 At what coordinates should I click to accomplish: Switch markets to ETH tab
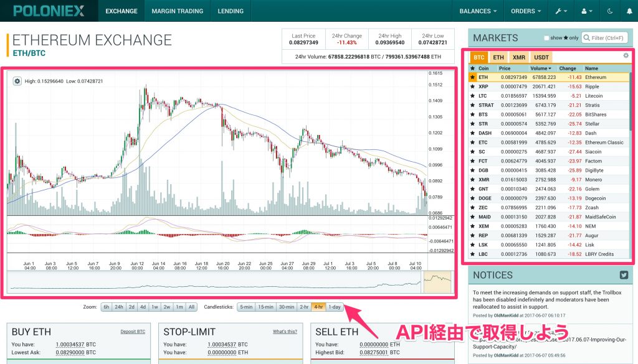coord(498,57)
